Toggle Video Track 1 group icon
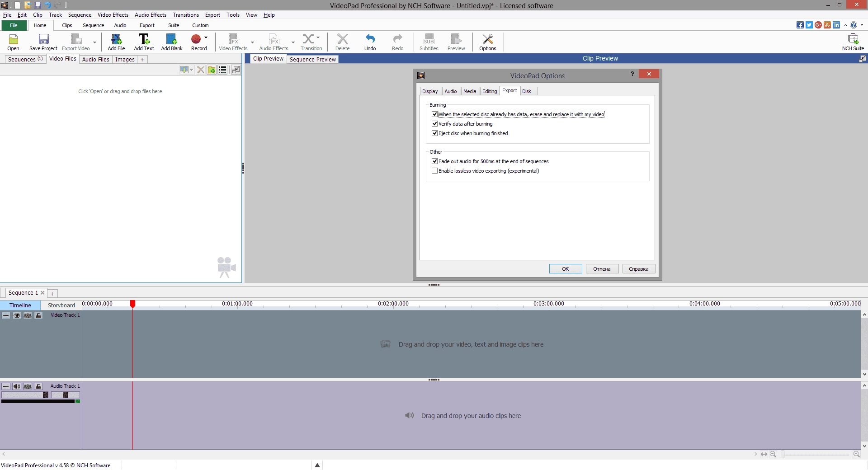This screenshot has width=868, height=470. [x=28, y=315]
